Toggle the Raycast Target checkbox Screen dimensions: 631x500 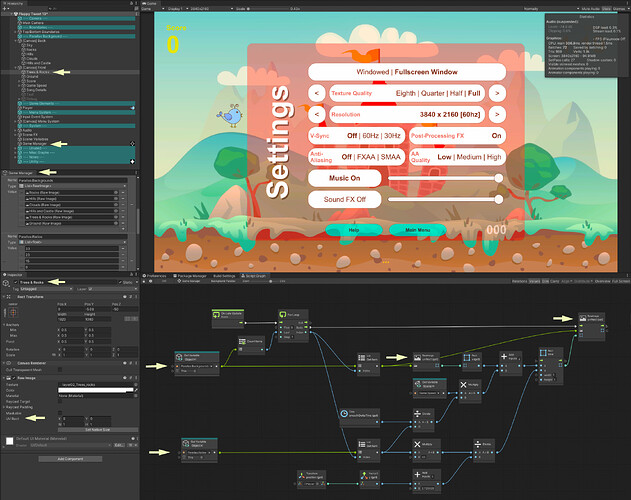pos(60,401)
